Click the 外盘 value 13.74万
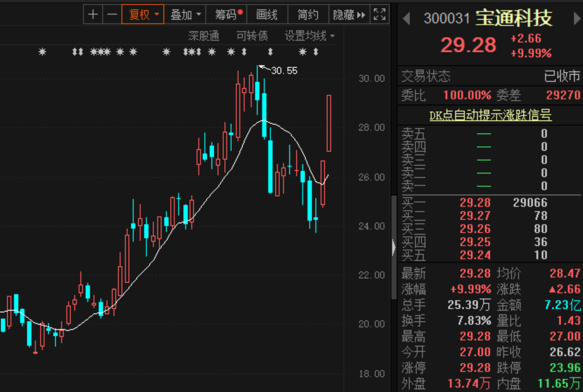The width and height of the screenshot is (583, 392). coord(469,383)
